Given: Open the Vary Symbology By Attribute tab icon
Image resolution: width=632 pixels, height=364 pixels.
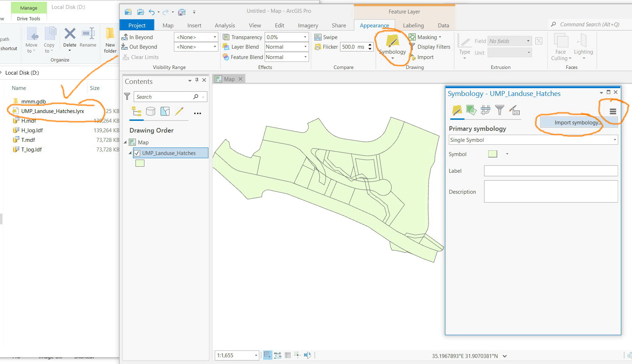Looking at the screenshot, I should tap(471, 110).
